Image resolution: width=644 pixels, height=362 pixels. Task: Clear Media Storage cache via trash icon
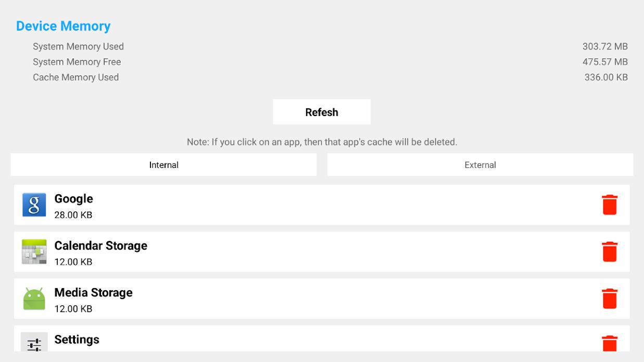pyautogui.click(x=610, y=299)
